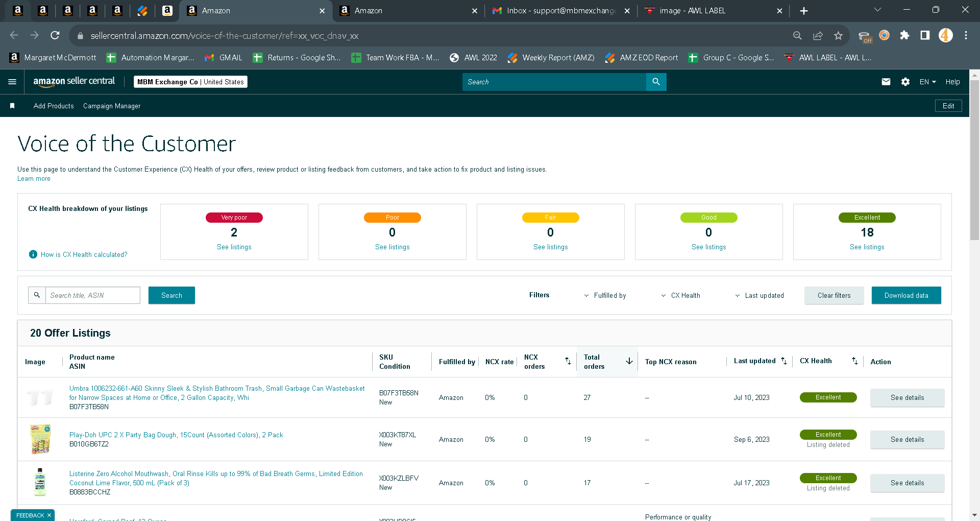See listings under the Good card

(709, 247)
